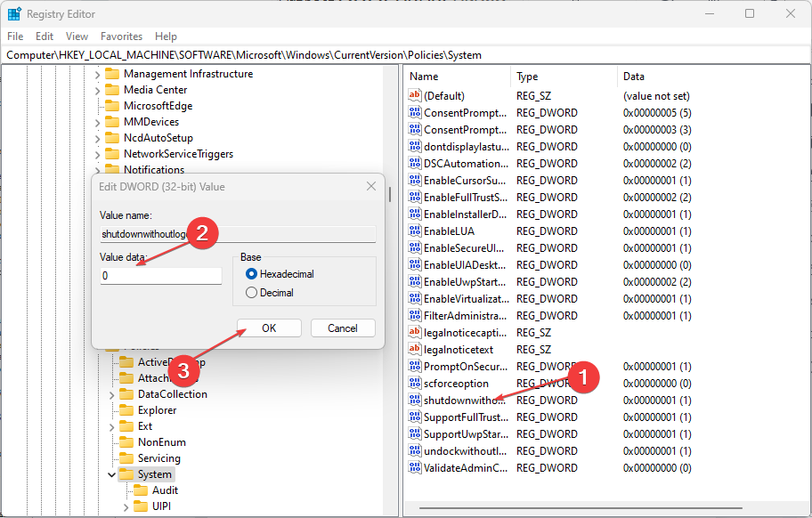Viewport: 812px width, 518px height.
Task: Click the EnableSecureUI... DWORD icon
Action: [x=414, y=247]
